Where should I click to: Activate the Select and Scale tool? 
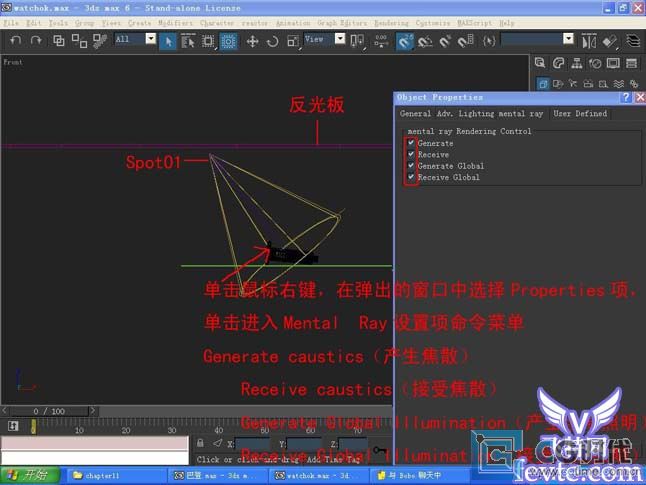coord(293,41)
